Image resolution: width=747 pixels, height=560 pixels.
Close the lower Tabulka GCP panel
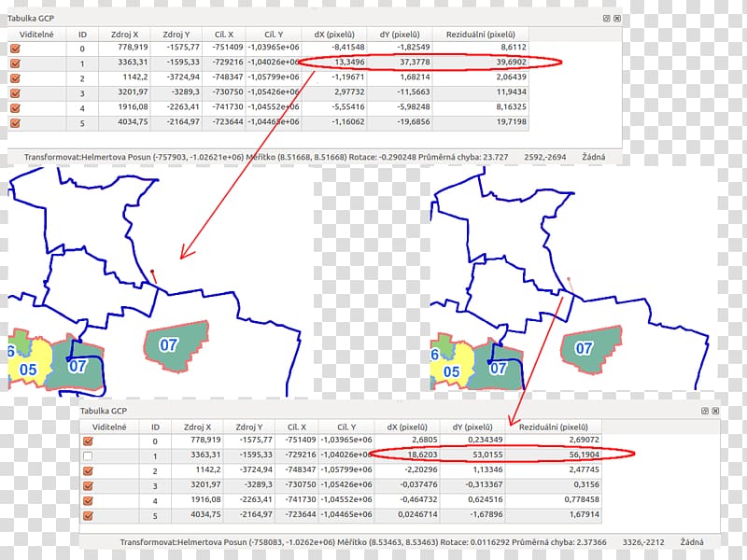714,411
